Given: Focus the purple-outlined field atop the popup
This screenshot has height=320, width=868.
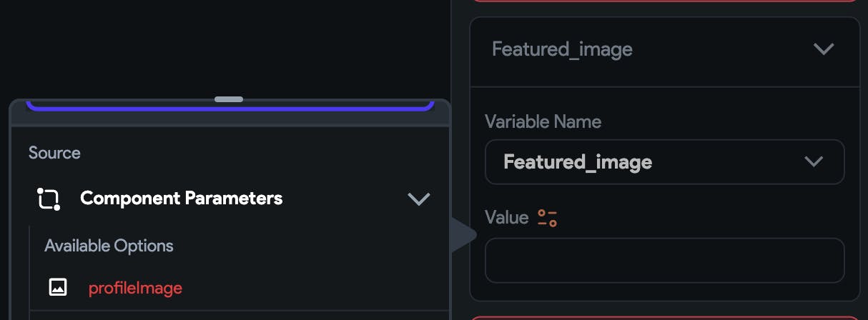Looking at the screenshot, I should click(x=230, y=106).
